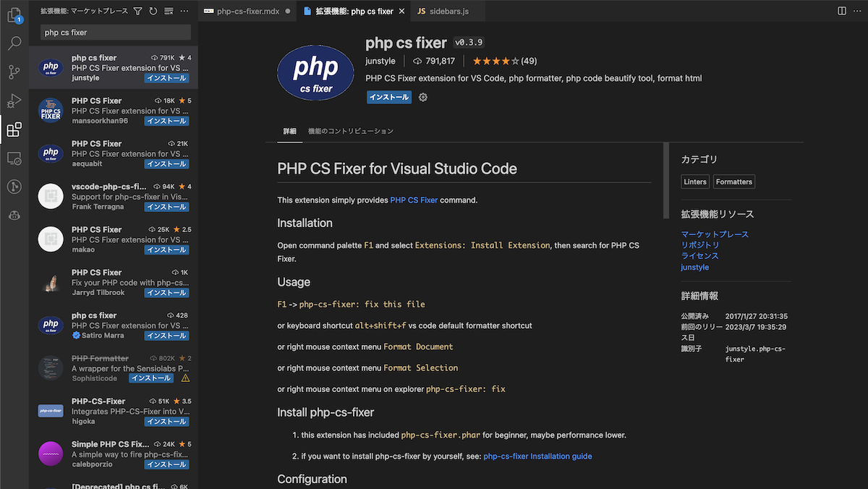Image resolution: width=868 pixels, height=489 pixels.
Task: Open the Source Control view
Action: click(x=14, y=72)
